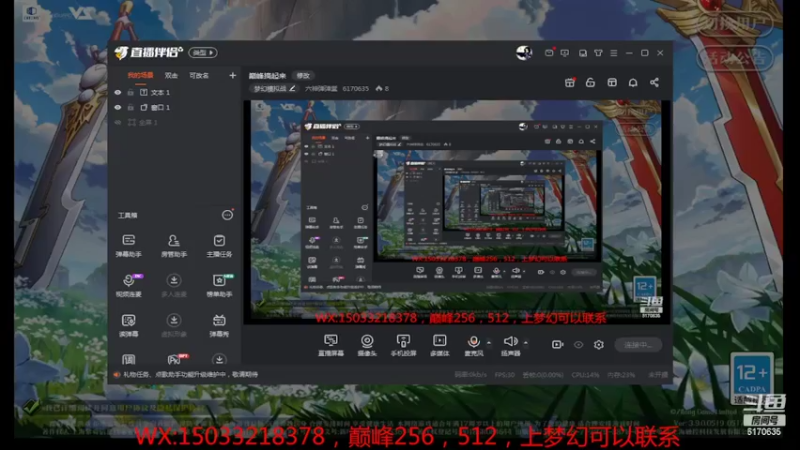Add a new scene with plus
The width and height of the screenshot is (800, 450).
click(232, 76)
